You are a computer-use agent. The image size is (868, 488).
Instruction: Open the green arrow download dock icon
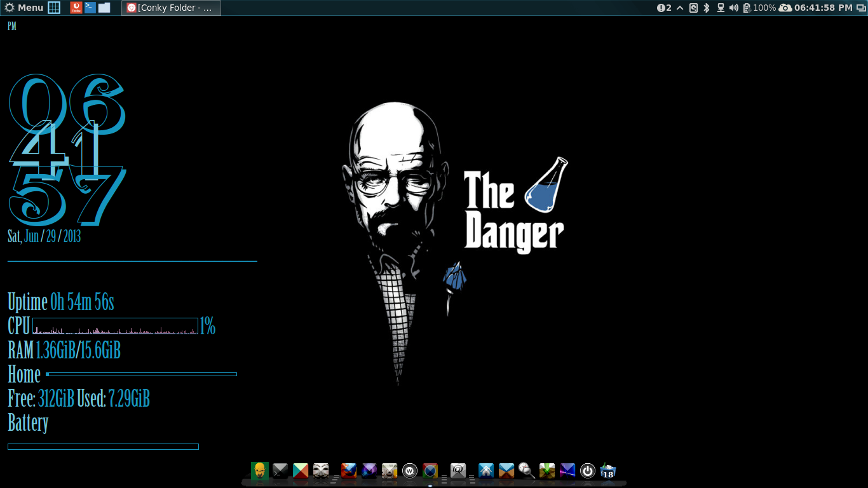point(547,471)
